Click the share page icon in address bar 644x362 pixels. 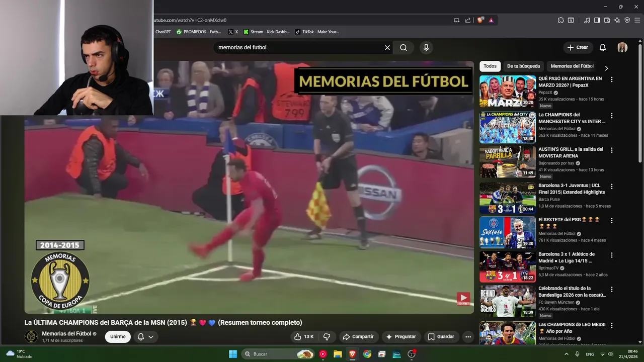click(468, 20)
